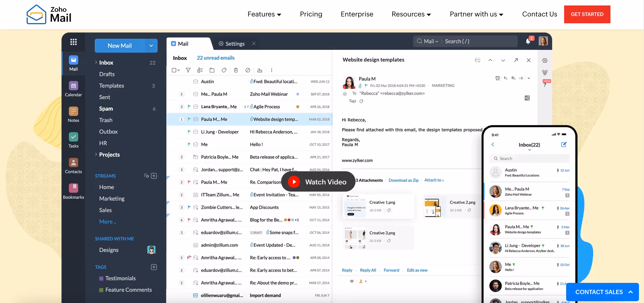This screenshot has height=303, width=644.
Task: Click the CONTACT SALES button
Action: pos(602,292)
